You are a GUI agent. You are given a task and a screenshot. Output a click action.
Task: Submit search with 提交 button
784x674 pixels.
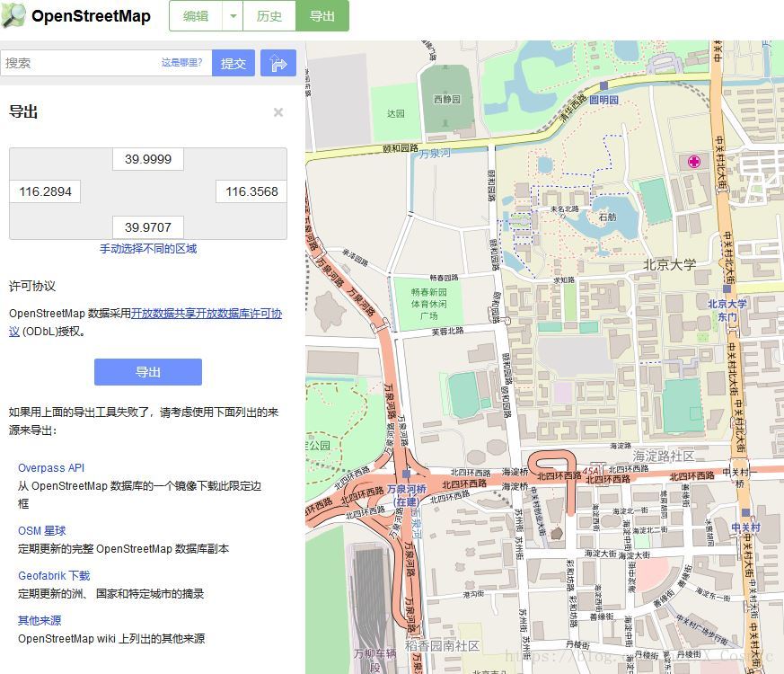[233, 63]
